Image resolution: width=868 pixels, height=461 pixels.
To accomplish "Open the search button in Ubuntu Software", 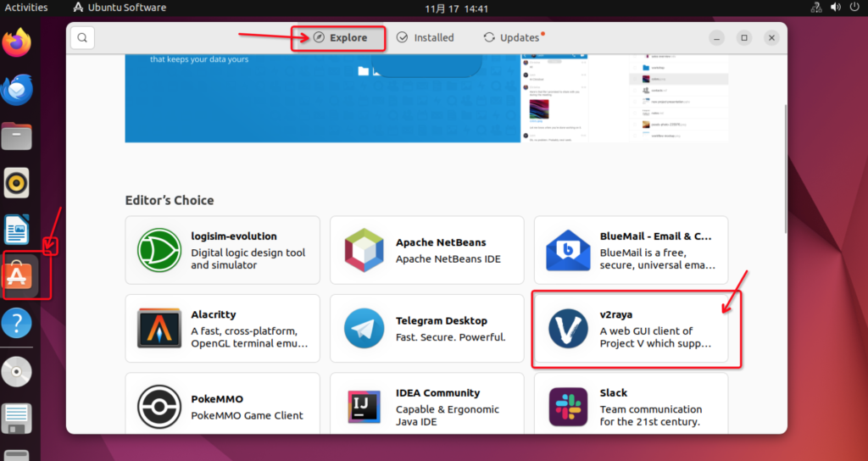I will (x=82, y=37).
